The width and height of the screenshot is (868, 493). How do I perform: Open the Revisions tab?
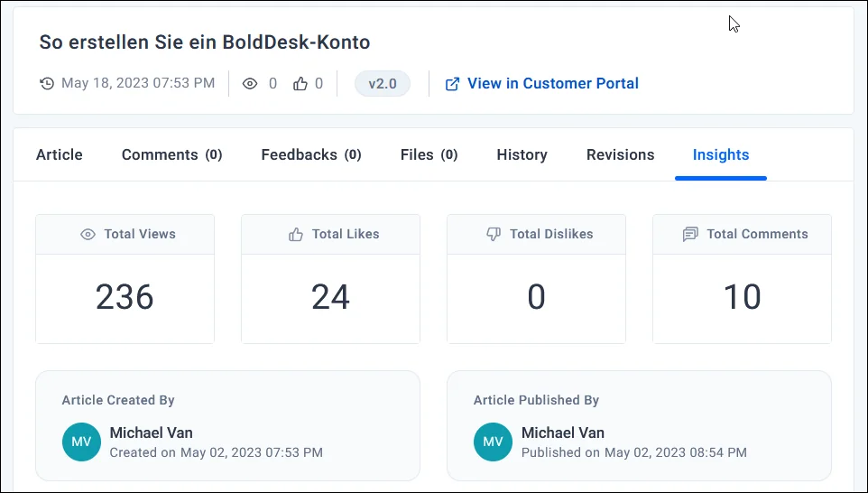click(x=620, y=154)
